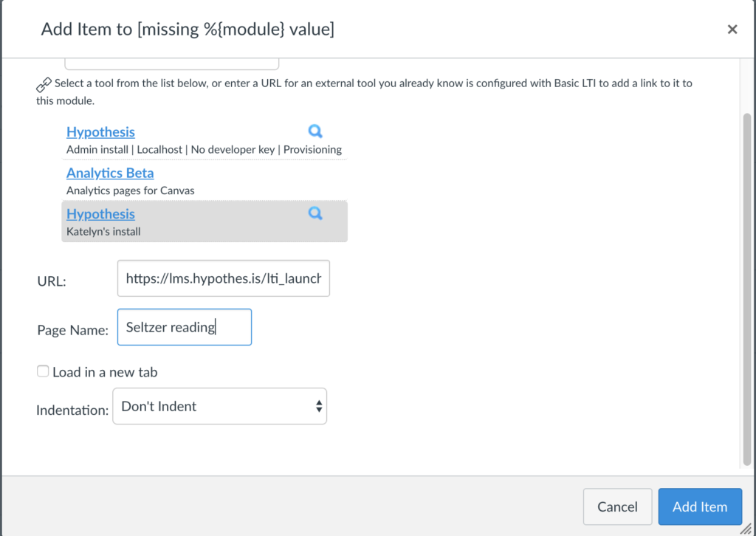Image resolution: width=756 pixels, height=536 pixels.
Task: Open the Hypothesis link with Admin install
Action: [100, 131]
